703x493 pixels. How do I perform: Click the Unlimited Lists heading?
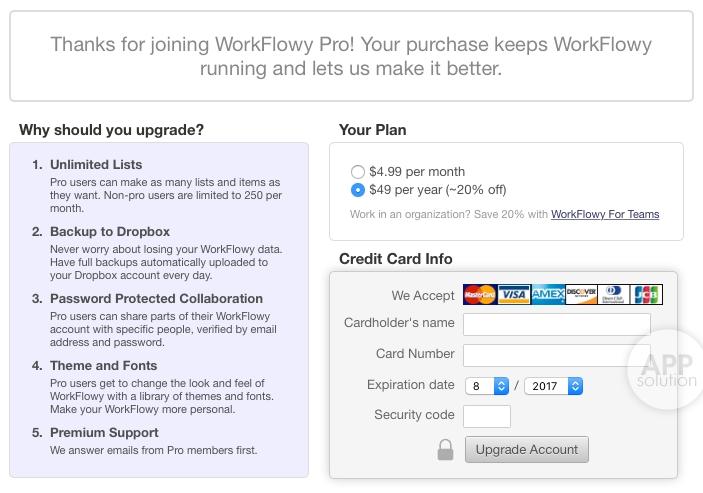pyautogui.click(x=96, y=164)
